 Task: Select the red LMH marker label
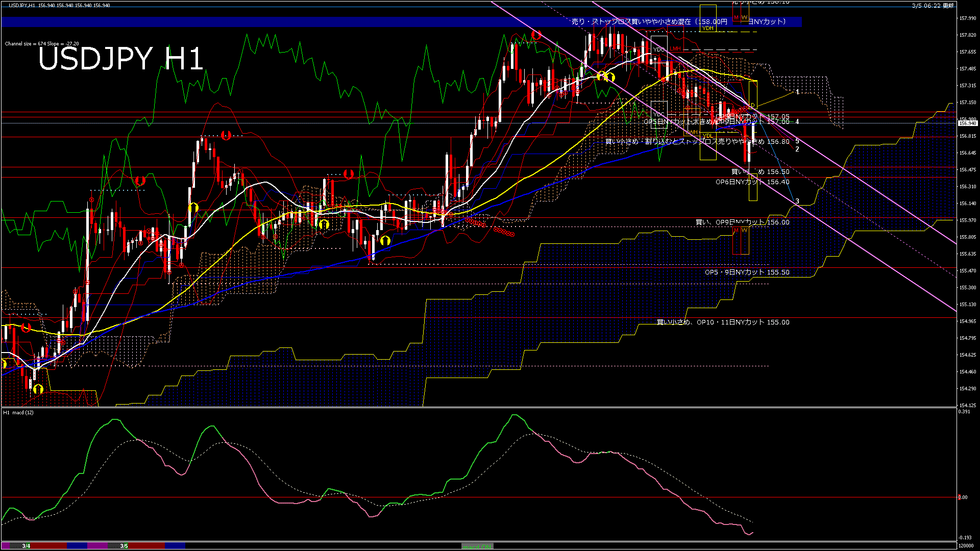point(675,49)
